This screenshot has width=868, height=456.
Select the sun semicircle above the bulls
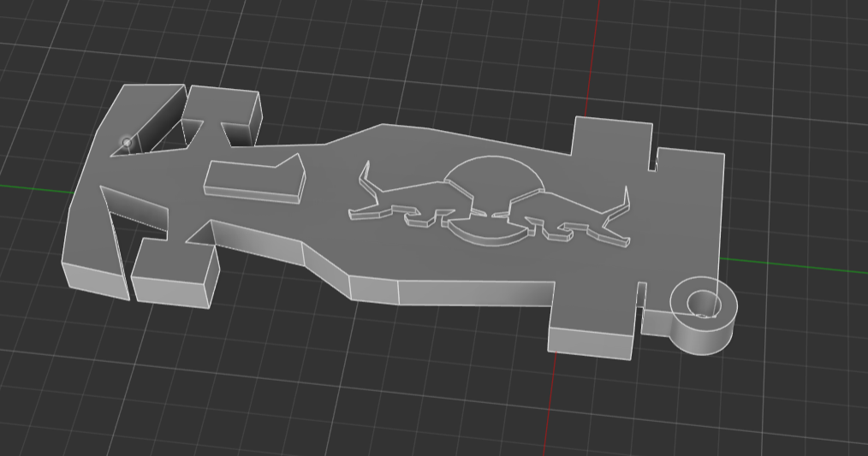[494, 175]
